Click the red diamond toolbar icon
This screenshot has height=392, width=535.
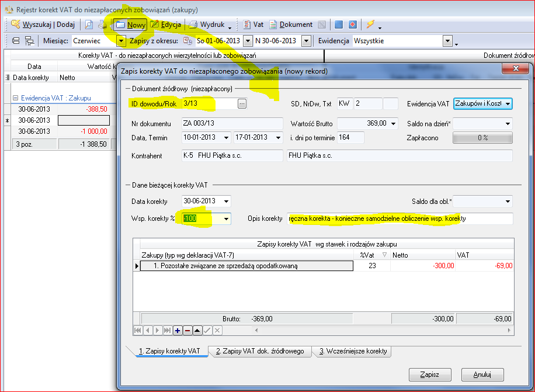(353, 25)
